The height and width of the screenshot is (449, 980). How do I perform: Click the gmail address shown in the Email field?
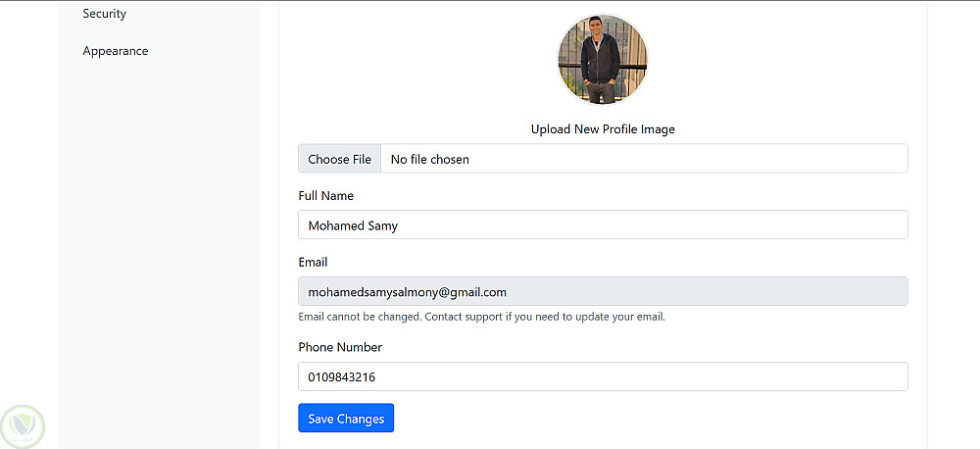click(x=407, y=292)
